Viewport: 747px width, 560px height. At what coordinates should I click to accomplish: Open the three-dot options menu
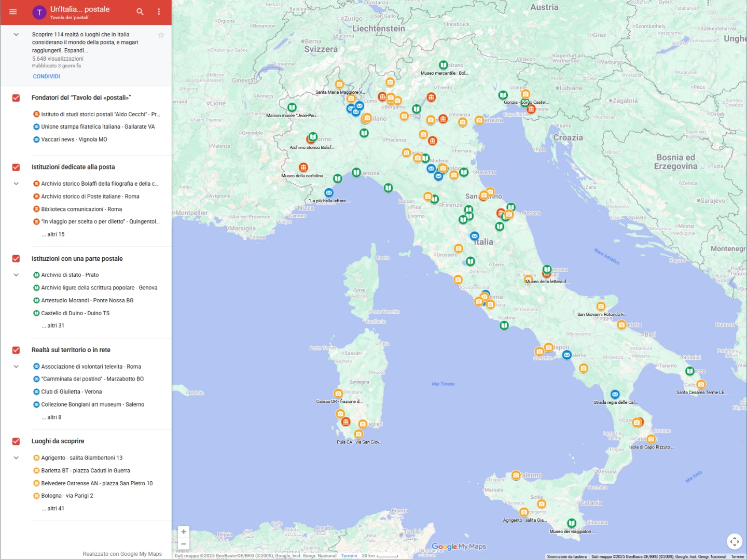[159, 11]
